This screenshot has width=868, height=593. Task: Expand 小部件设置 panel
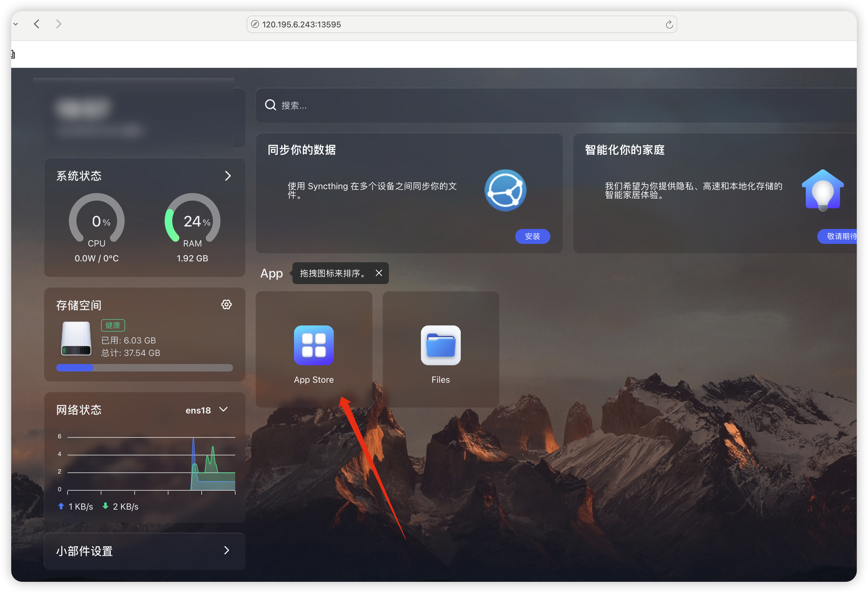pos(226,550)
